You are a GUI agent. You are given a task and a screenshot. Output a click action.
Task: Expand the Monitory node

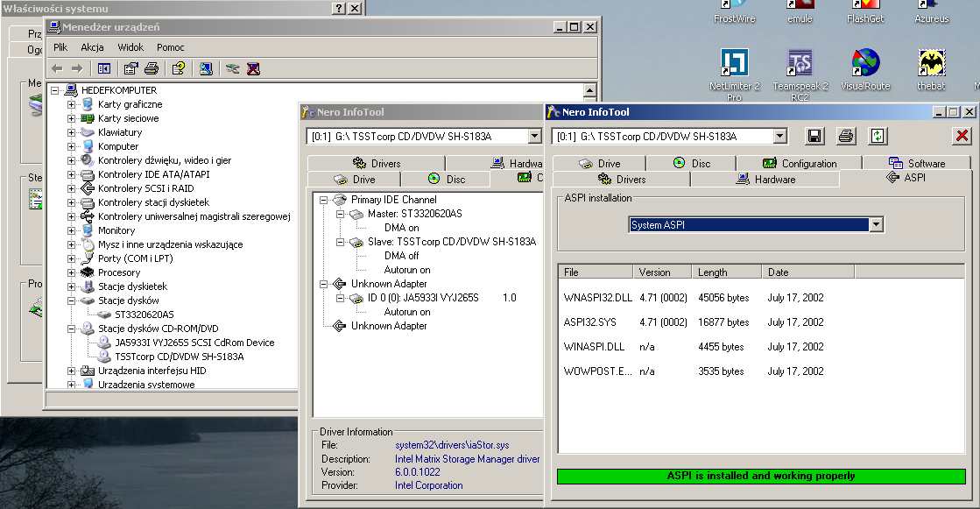pos(71,230)
